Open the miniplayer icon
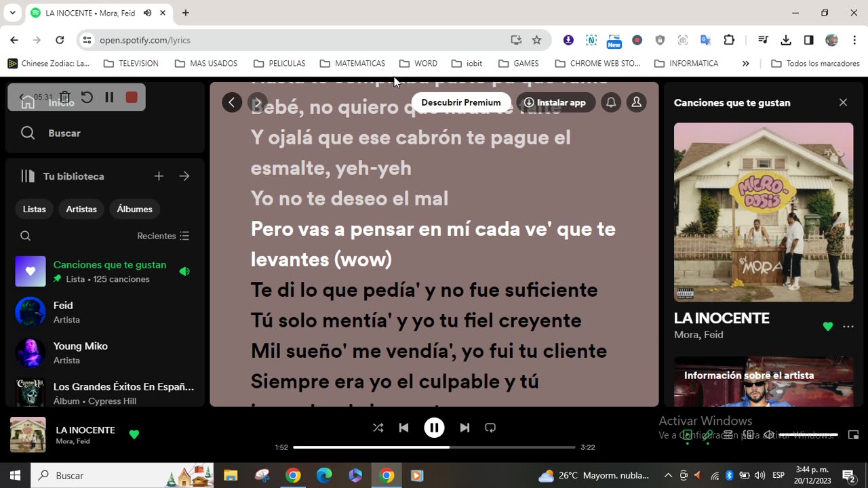Image resolution: width=868 pixels, height=488 pixels. click(x=854, y=435)
